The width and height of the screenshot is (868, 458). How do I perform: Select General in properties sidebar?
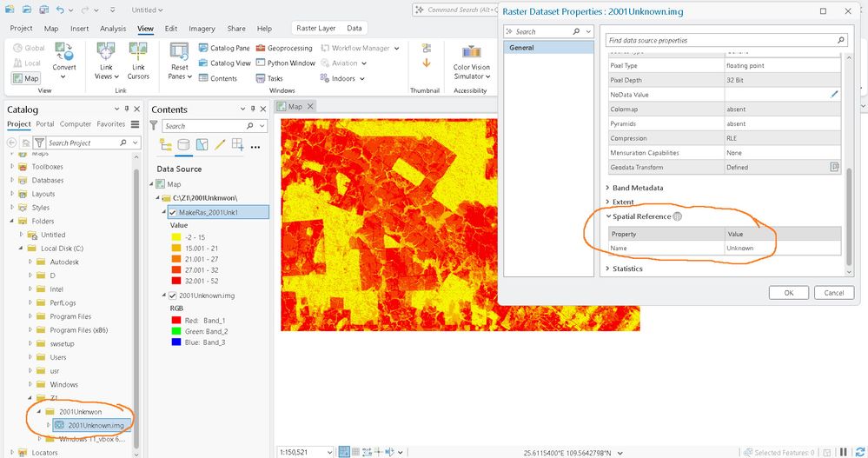[548, 48]
